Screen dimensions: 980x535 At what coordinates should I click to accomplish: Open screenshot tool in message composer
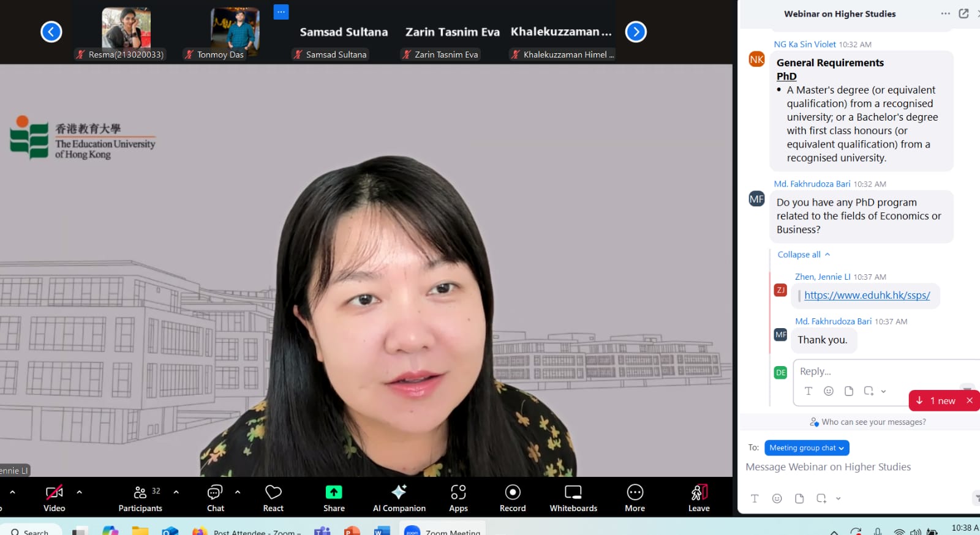821,498
